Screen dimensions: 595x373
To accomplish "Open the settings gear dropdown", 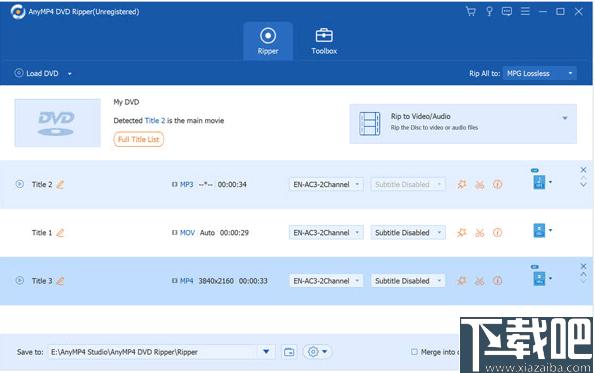I will 317,352.
